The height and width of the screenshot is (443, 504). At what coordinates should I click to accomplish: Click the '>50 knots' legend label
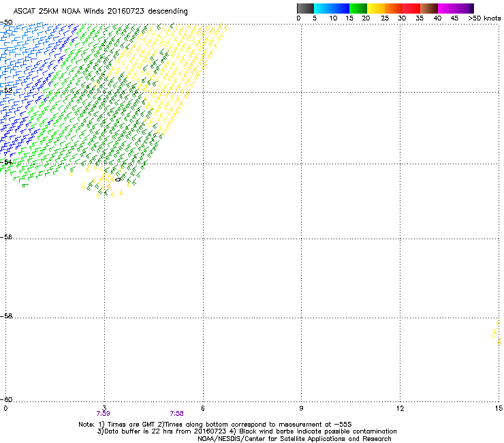coord(484,18)
